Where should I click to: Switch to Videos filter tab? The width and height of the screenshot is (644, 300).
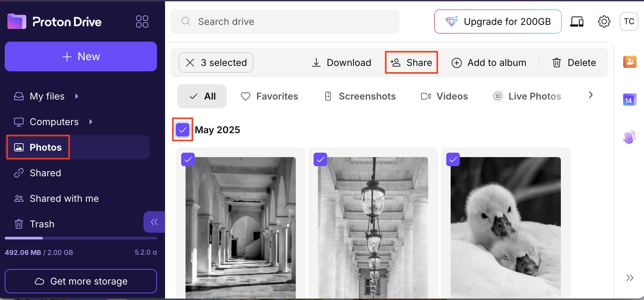[x=444, y=96]
